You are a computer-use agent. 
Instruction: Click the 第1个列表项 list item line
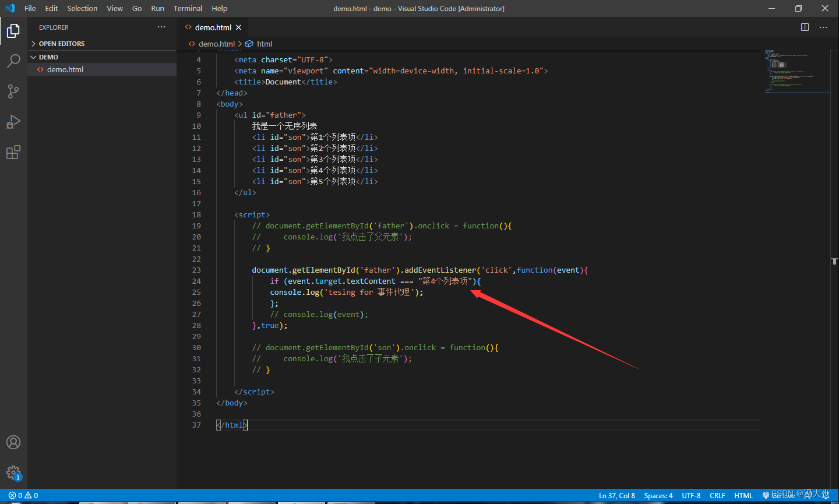click(x=315, y=137)
